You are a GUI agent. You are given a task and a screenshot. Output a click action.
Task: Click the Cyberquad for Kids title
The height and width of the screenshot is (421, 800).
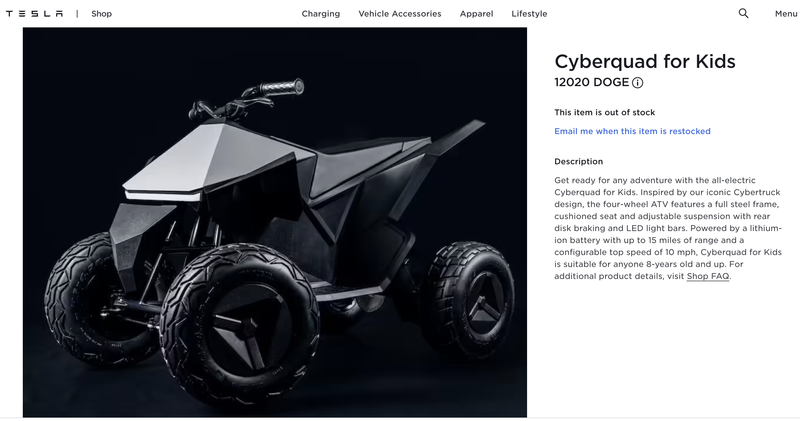[645, 61]
